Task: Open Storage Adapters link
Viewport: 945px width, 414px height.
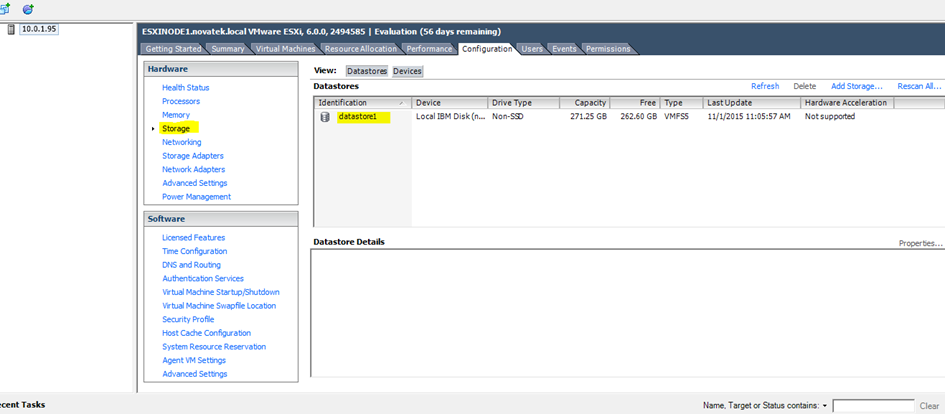Action: (193, 156)
